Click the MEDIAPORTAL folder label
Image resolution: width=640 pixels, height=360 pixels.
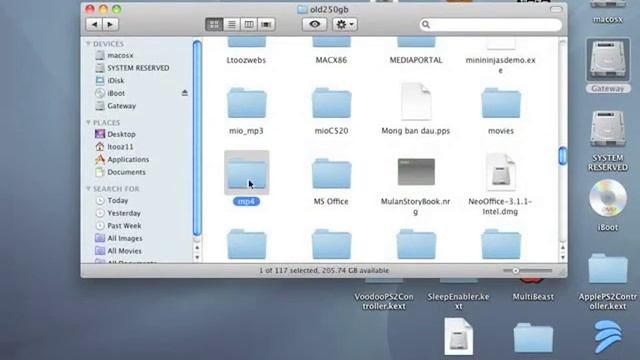click(416, 60)
